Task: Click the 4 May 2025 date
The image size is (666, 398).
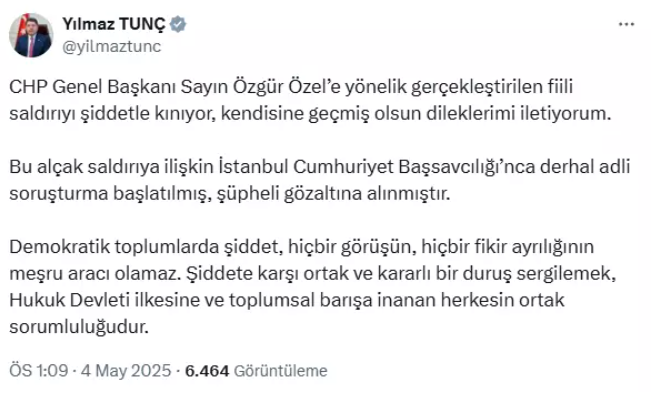Action: [x=126, y=370]
